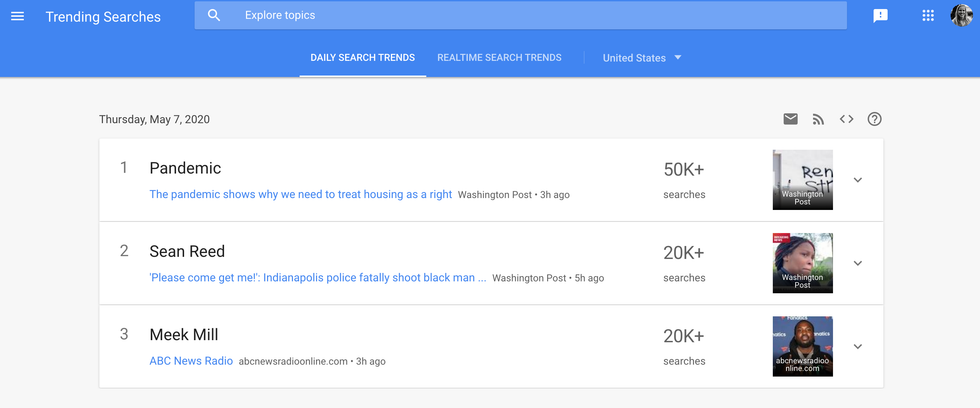Subscribe via the email envelope icon
980x408 pixels.
tap(790, 119)
